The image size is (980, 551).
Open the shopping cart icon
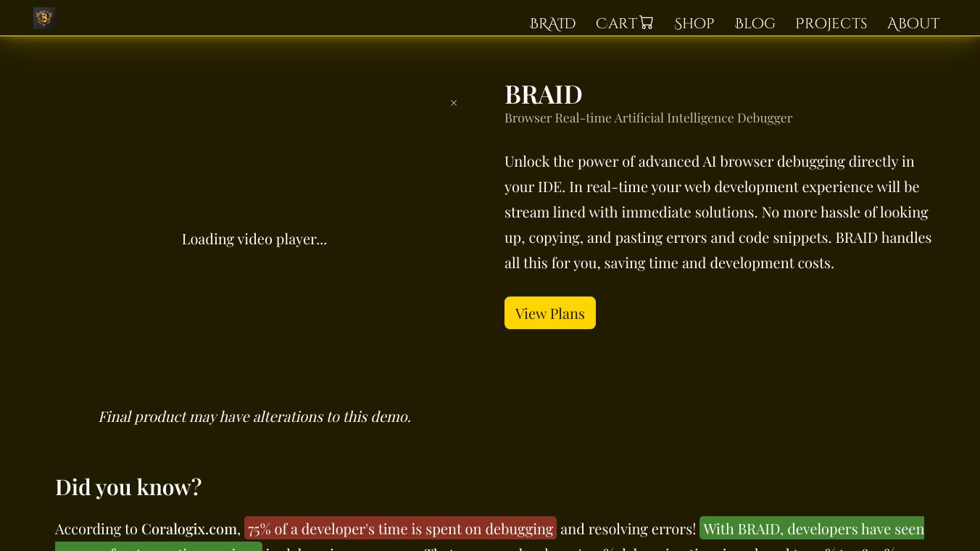point(646,22)
